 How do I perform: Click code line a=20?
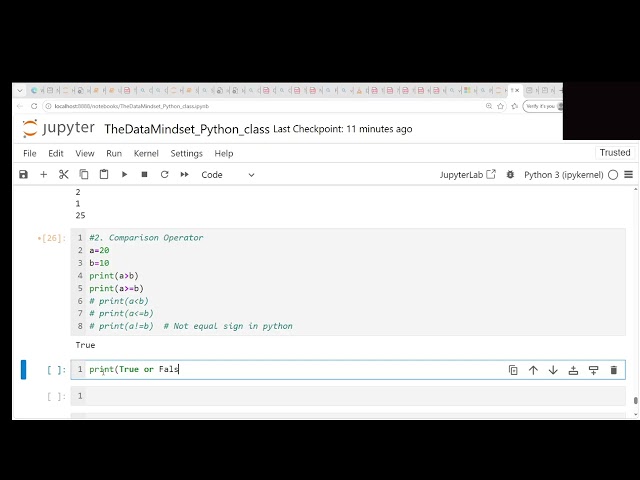pyautogui.click(x=99, y=250)
